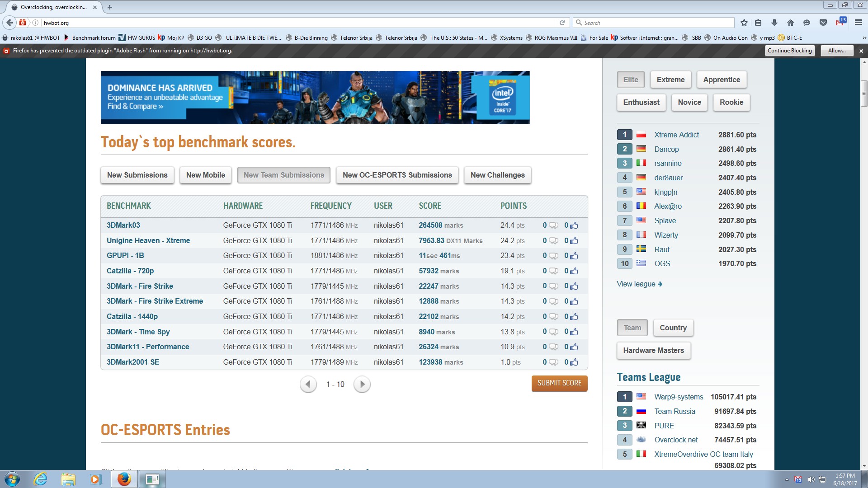
Task: Select the Team ranking tab
Action: tap(632, 328)
